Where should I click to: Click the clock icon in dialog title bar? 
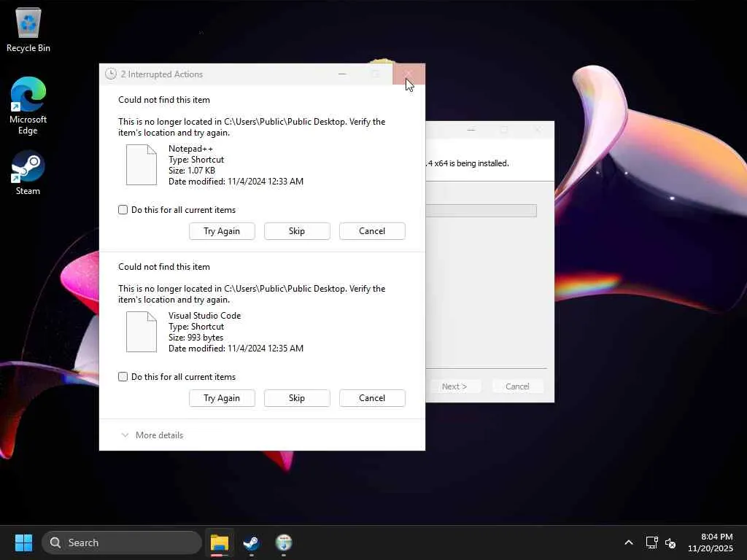[x=111, y=74]
